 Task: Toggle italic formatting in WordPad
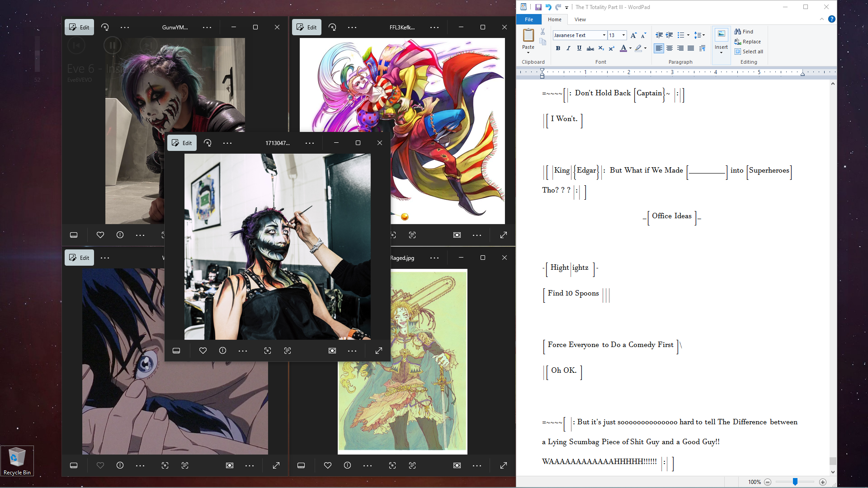(568, 48)
